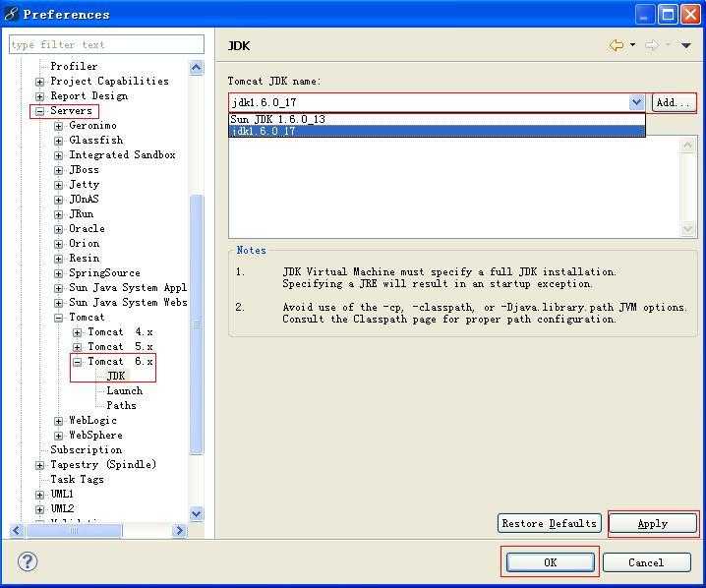Viewport: 706px width, 588px height.
Task: Click the forward navigation arrow icon
Action: tap(652, 45)
